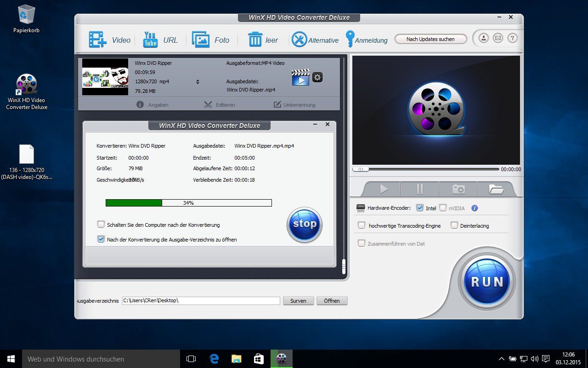Image resolution: width=588 pixels, height=368 pixels.
Task: Open the notification center icon
Action: point(546,359)
